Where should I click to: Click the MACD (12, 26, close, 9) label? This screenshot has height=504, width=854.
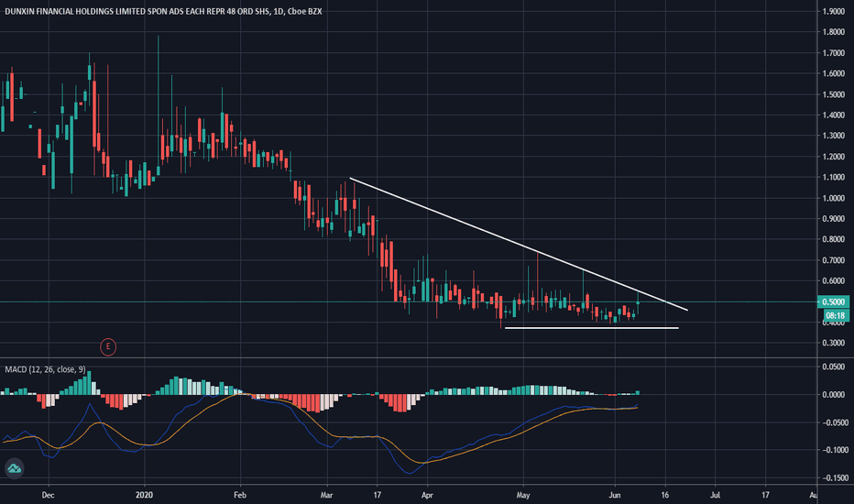45,369
